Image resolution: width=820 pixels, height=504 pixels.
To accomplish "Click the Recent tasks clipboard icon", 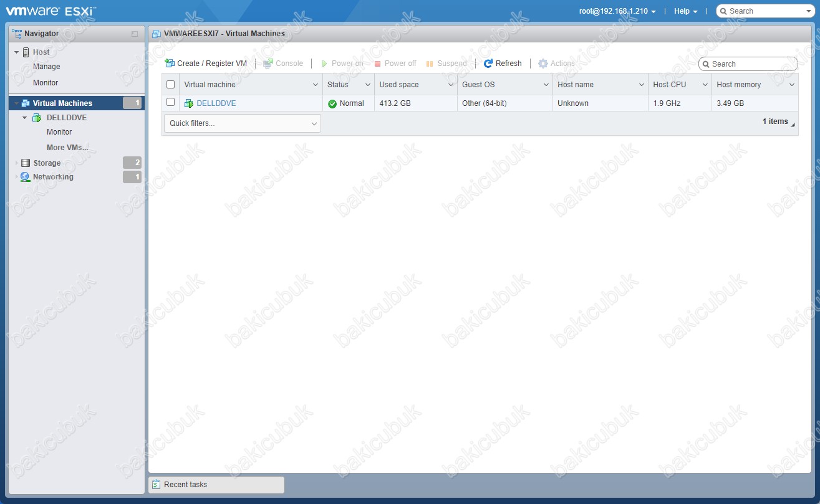I will 157,485.
